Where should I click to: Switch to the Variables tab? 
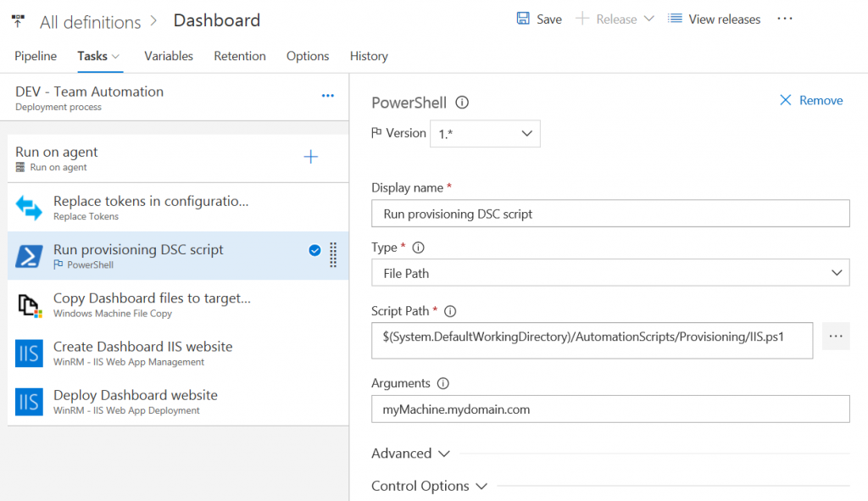pos(169,56)
